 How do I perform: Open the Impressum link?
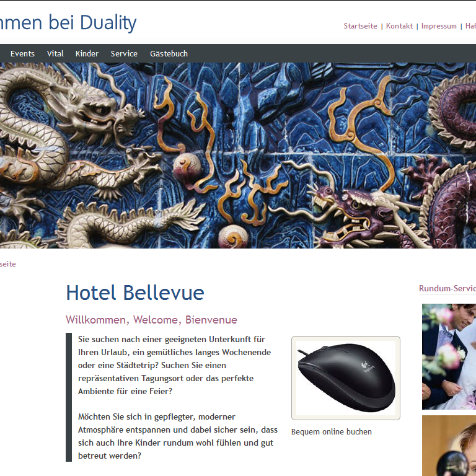pyautogui.click(x=439, y=26)
